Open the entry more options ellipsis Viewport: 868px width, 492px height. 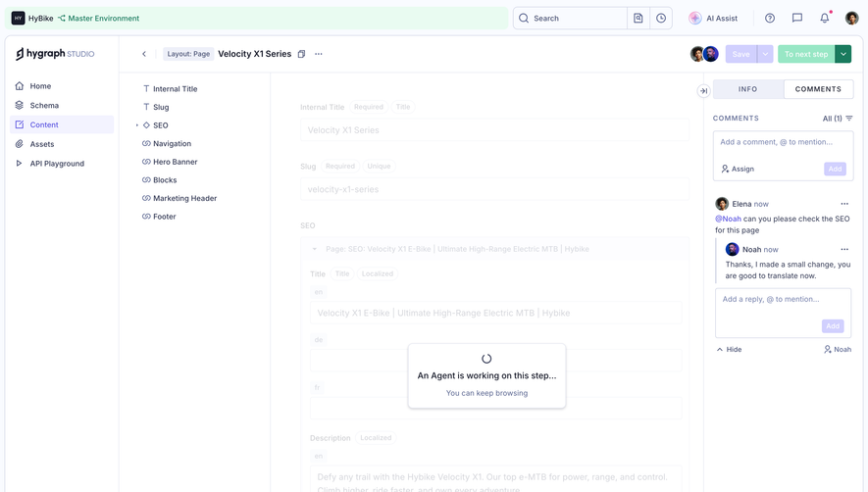319,54
